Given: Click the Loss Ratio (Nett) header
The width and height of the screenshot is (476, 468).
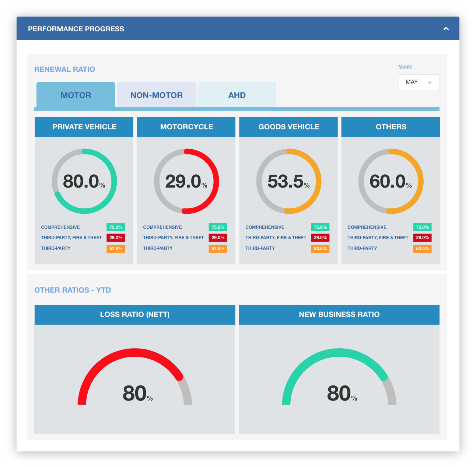Looking at the screenshot, I should pos(135,314).
